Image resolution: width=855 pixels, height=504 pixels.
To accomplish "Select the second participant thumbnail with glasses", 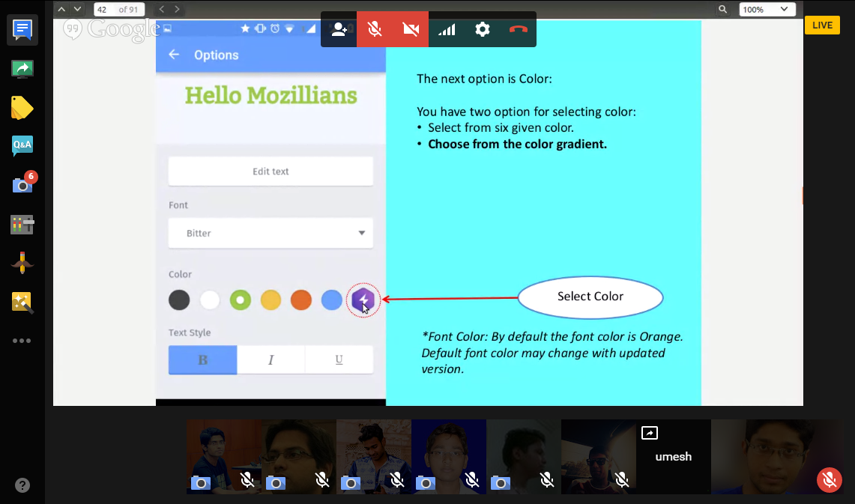I will [299, 457].
